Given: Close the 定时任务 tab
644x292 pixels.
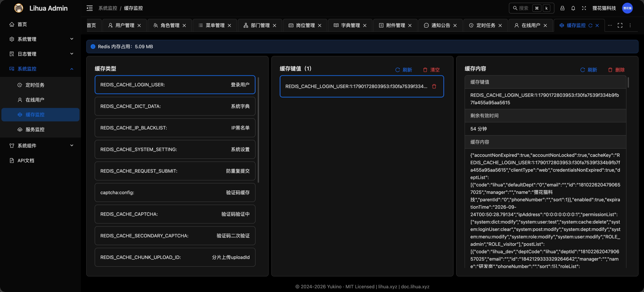Looking at the screenshot, I should (500, 25).
